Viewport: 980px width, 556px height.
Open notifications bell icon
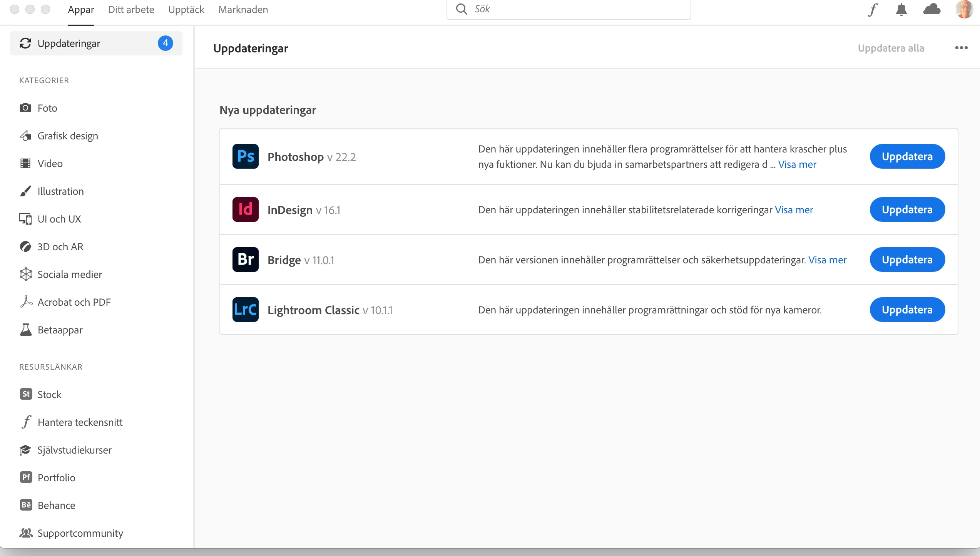tap(901, 10)
